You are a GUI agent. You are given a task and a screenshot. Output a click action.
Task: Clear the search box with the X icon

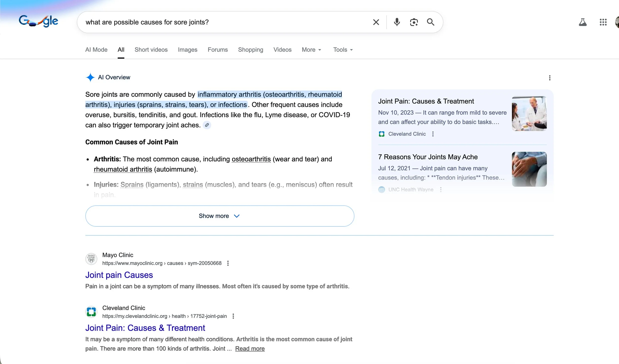[376, 22]
